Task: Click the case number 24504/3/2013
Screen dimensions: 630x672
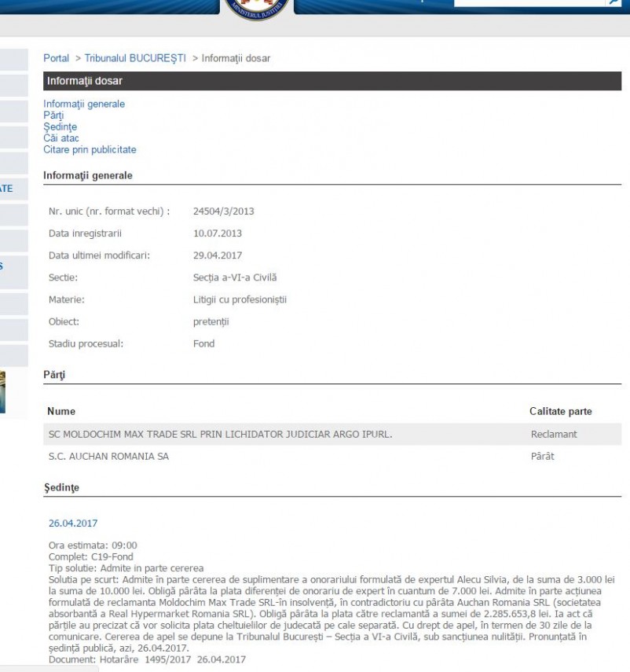Action: [x=223, y=211]
